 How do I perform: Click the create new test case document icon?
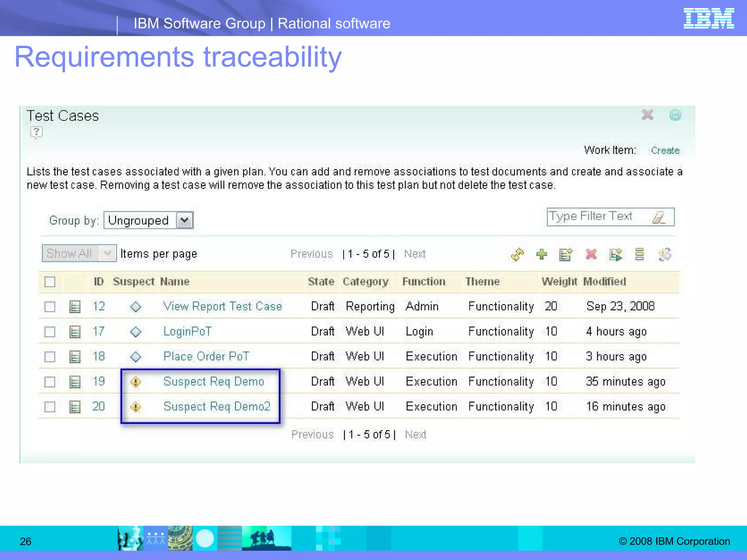566,254
